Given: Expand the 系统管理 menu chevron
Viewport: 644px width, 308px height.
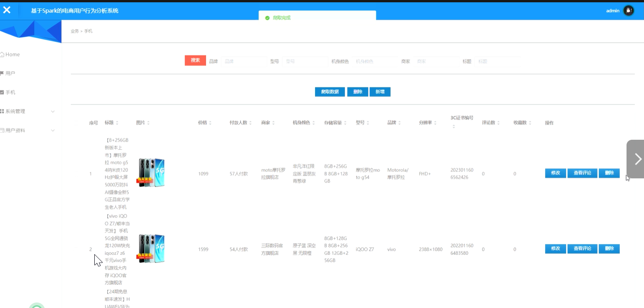Looking at the screenshot, I should click(53, 111).
